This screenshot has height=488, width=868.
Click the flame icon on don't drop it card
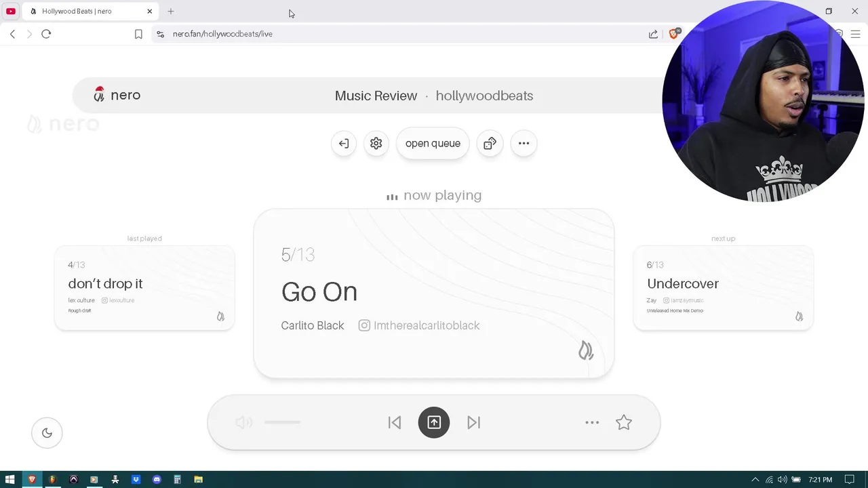pyautogui.click(x=220, y=317)
